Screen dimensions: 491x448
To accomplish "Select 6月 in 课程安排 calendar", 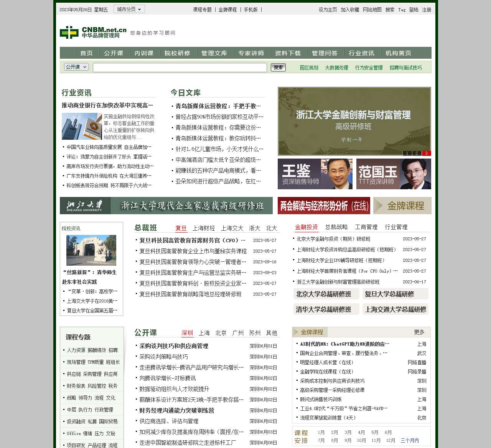I will 388,432.
